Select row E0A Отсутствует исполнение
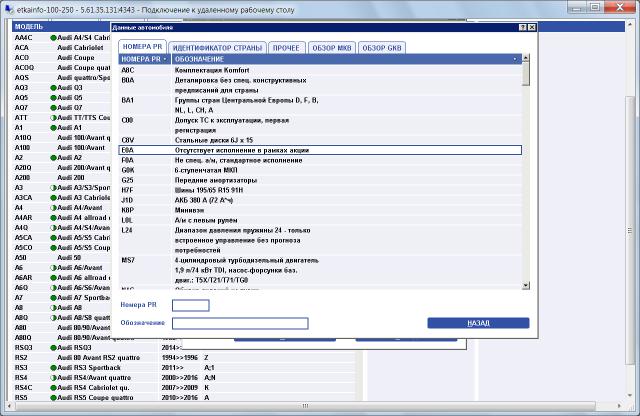 (x=320, y=150)
